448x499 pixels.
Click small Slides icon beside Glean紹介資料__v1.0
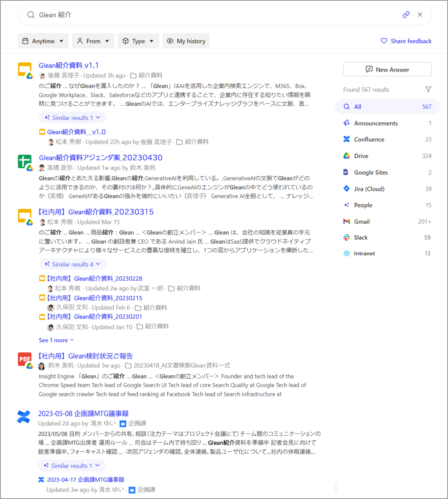pyautogui.click(x=42, y=132)
